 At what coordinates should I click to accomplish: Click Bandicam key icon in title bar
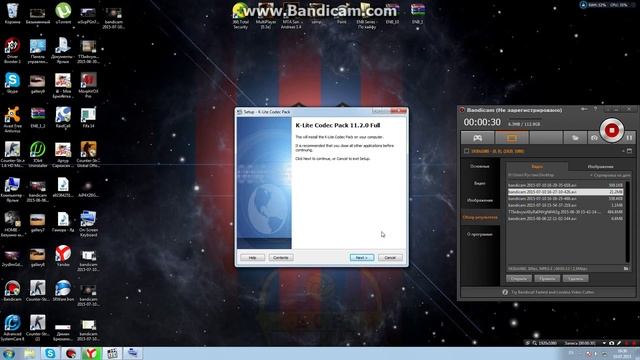tap(584, 109)
